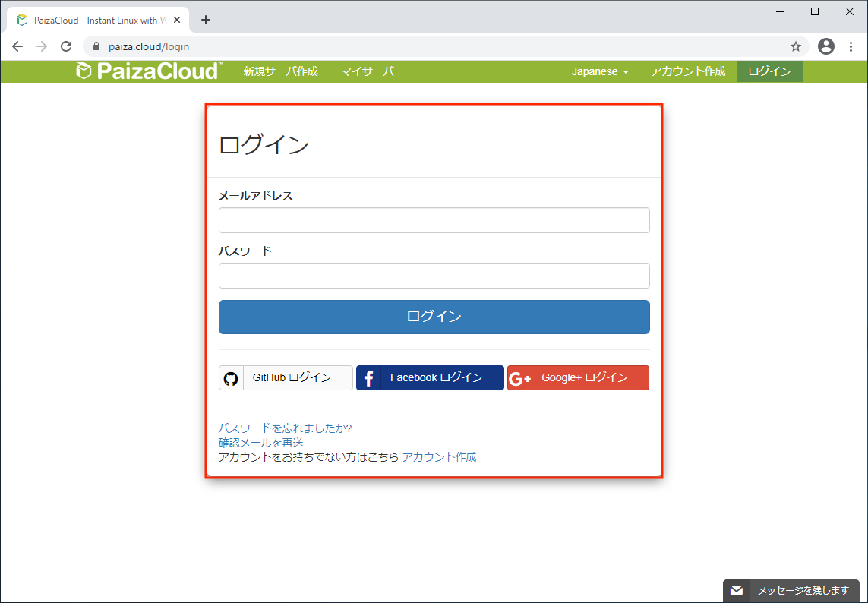Open the Japanese language dropdown
Screen dimensions: 868x603
600,71
